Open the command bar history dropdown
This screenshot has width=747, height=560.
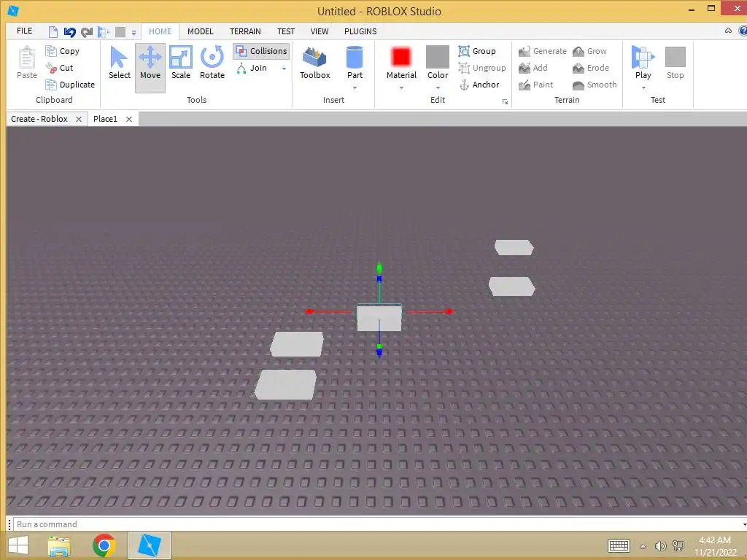[744, 524]
